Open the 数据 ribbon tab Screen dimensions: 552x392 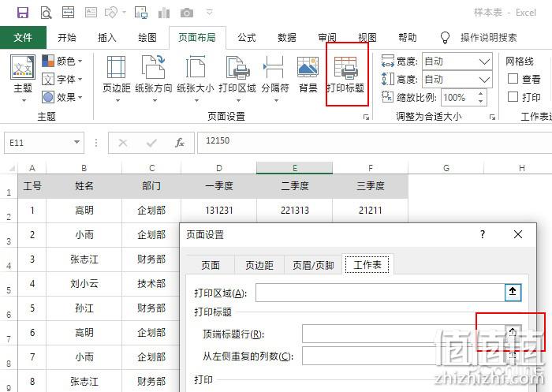(x=287, y=37)
